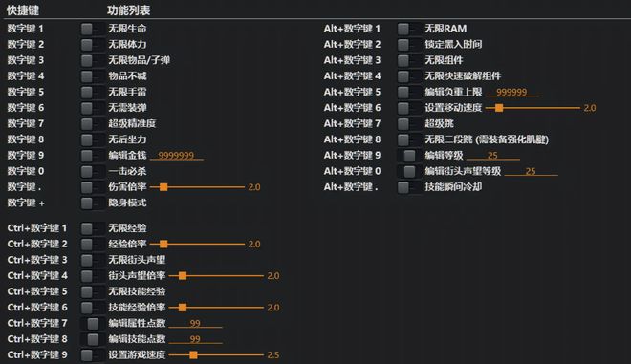Enable 街头声望倍率 toggle
The width and height of the screenshot is (631, 364).
(x=92, y=275)
